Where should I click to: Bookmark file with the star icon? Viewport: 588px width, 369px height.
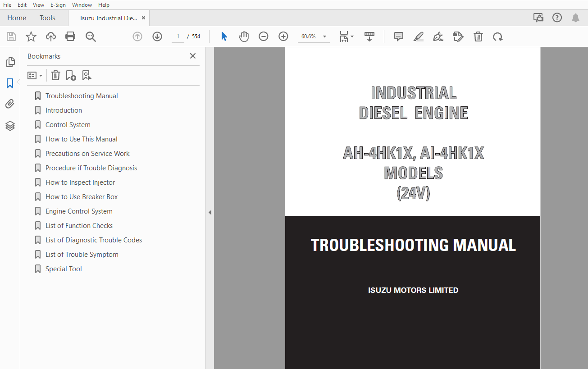(31, 36)
